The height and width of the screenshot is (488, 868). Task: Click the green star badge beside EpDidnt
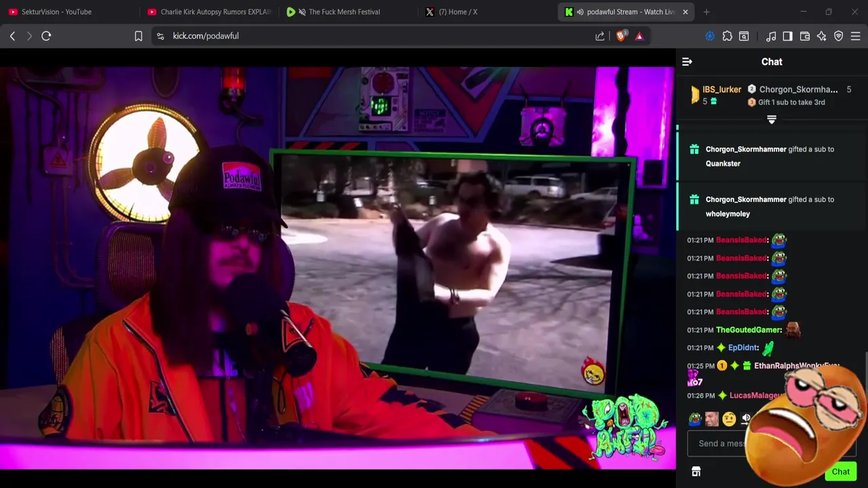(721, 348)
